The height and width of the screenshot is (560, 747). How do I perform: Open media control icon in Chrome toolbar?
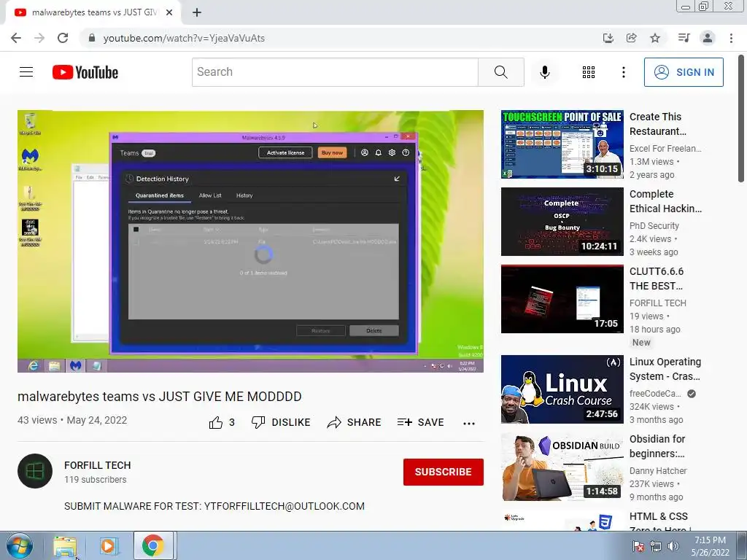coord(684,38)
